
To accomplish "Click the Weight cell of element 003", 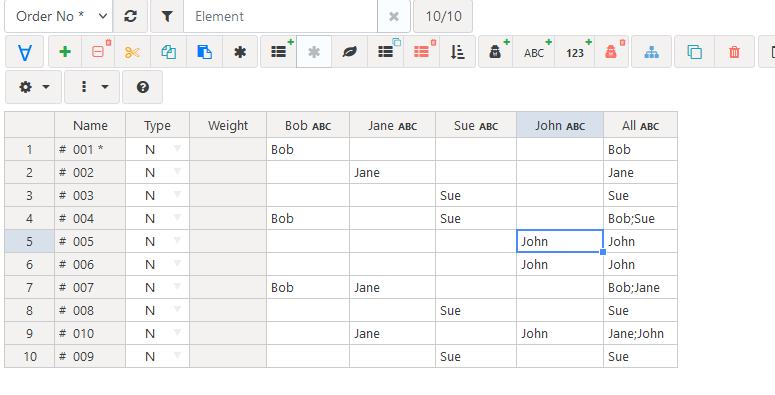I will pyautogui.click(x=228, y=195).
